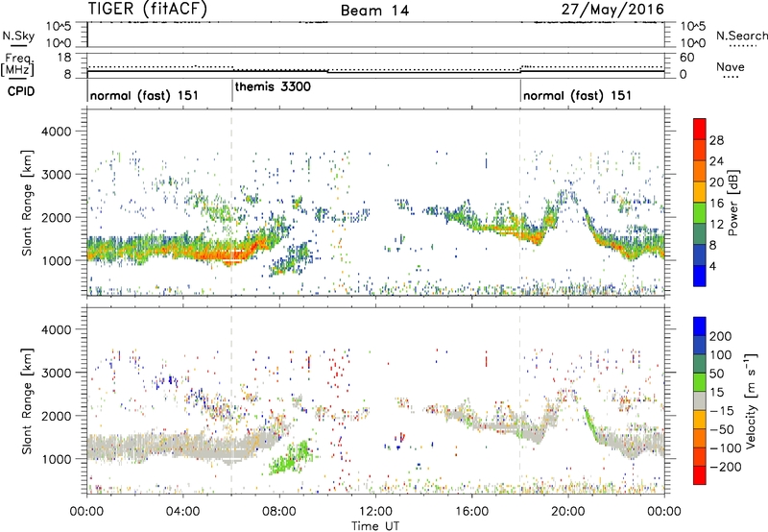Click the '18' frequency axis tick label

click(64, 58)
